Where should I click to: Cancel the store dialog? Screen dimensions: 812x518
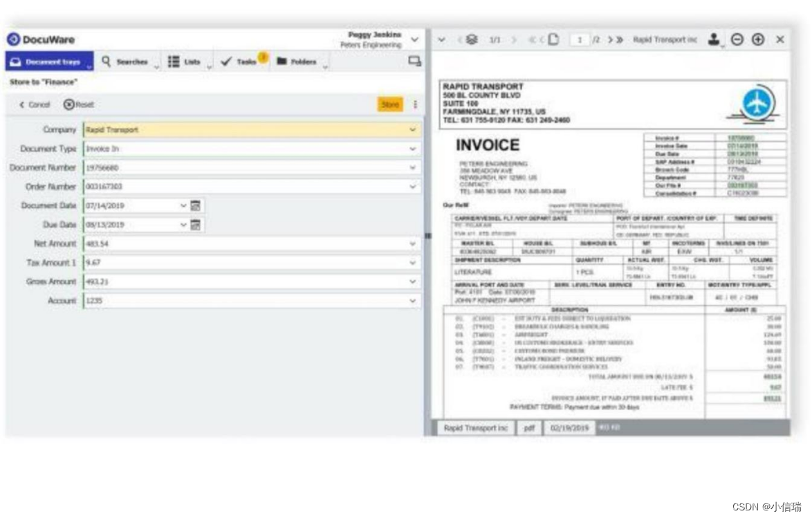34,104
